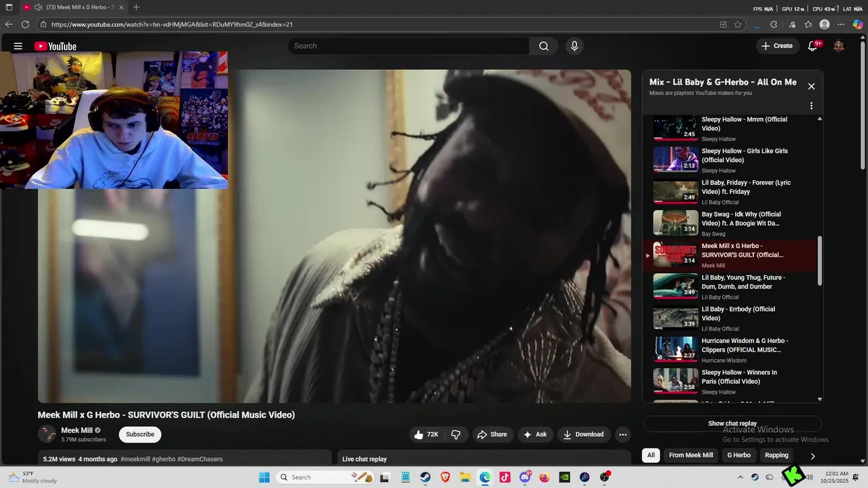Image resolution: width=868 pixels, height=488 pixels.
Task: Go back in the browser
Action: point(9,24)
